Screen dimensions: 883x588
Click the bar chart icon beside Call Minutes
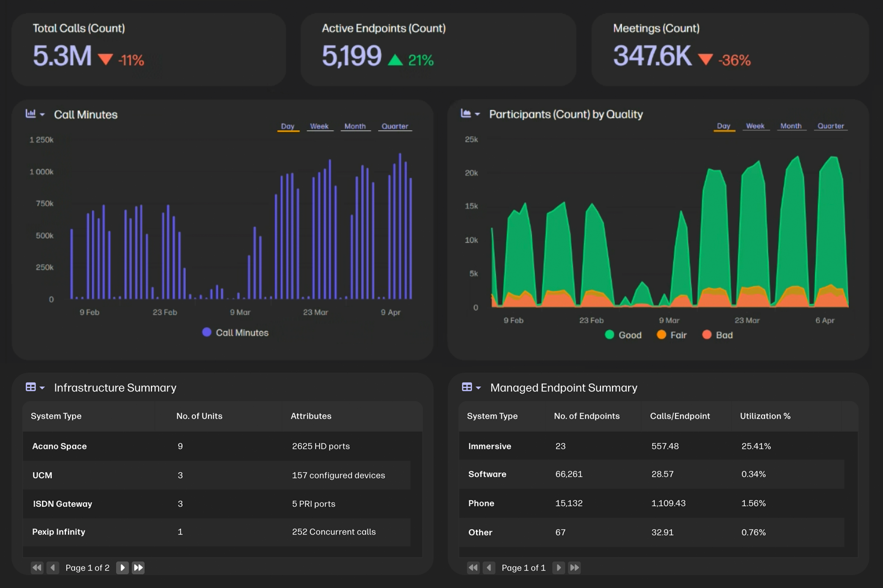coord(31,114)
